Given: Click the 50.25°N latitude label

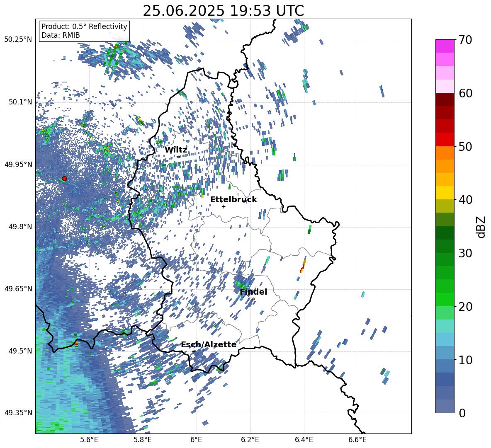Looking at the screenshot, I should pos(18,40).
